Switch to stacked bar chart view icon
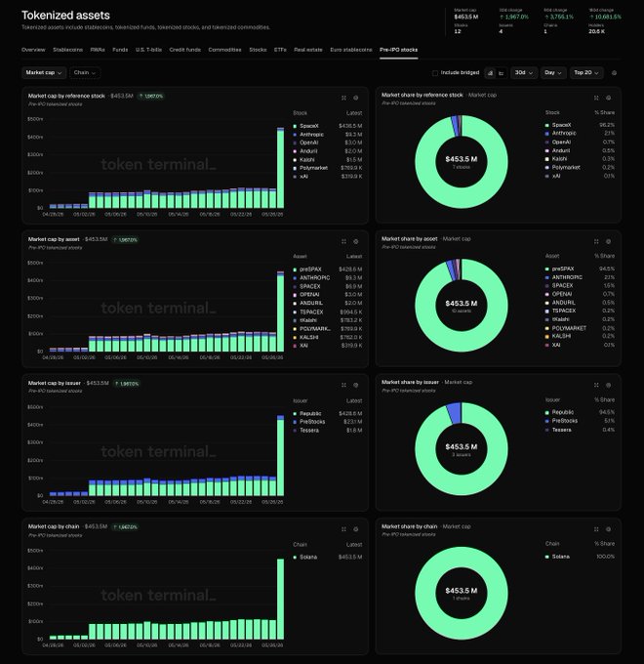Image resolution: width=644 pixels, height=664 pixels. 490,73
